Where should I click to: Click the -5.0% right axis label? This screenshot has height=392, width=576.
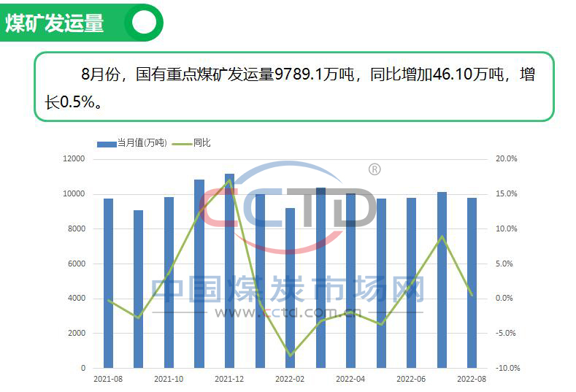[505, 333]
